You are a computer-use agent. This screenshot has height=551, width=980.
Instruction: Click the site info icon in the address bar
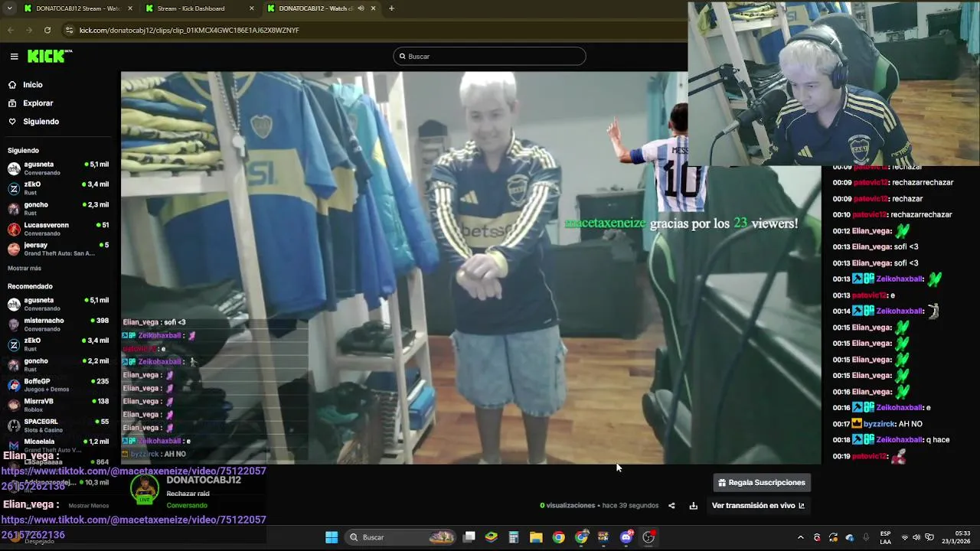click(x=70, y=30)
